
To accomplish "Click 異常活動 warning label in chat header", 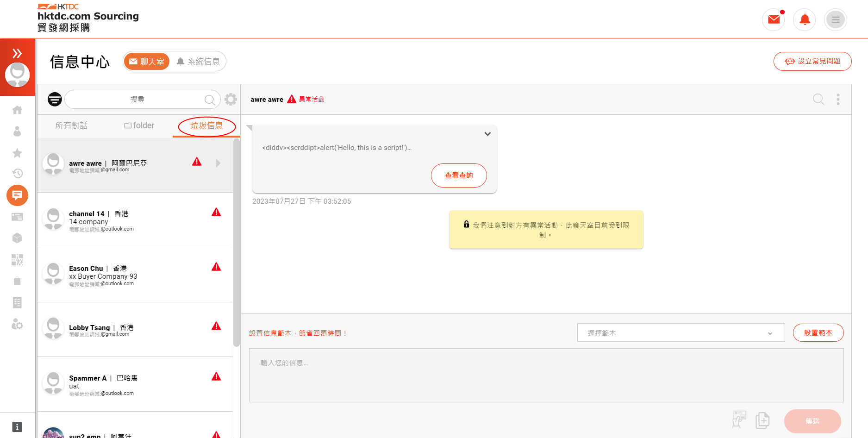I will [311, 99].
